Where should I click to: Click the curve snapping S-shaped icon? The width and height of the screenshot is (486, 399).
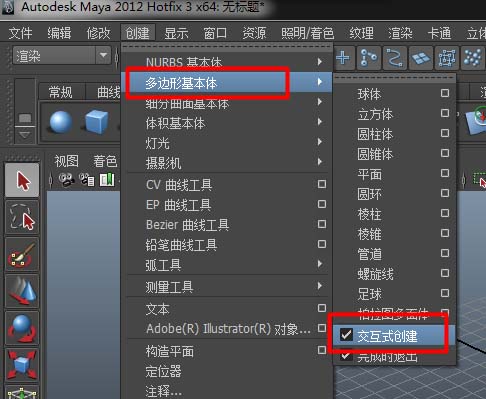coord(395,58)
